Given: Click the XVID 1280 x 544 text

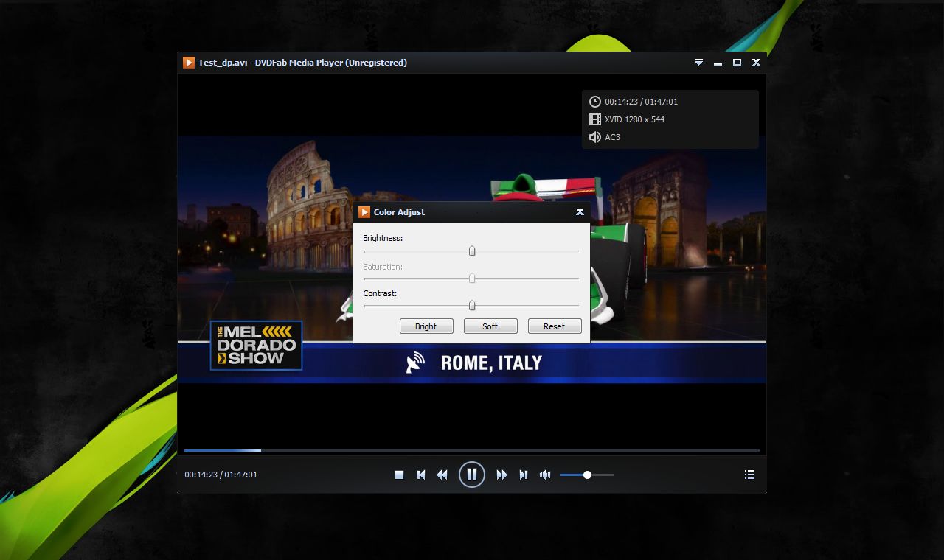Looking at the screenshot, I should click(635, 119).
